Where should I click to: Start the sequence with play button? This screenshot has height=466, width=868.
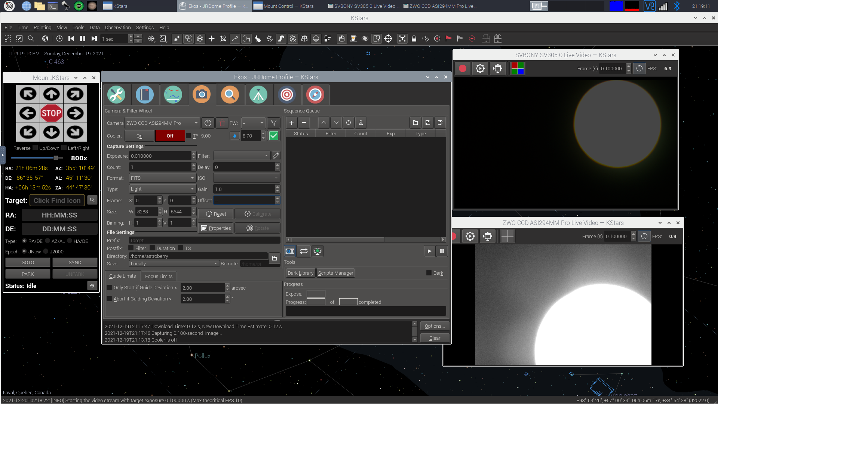coord(429,251)
